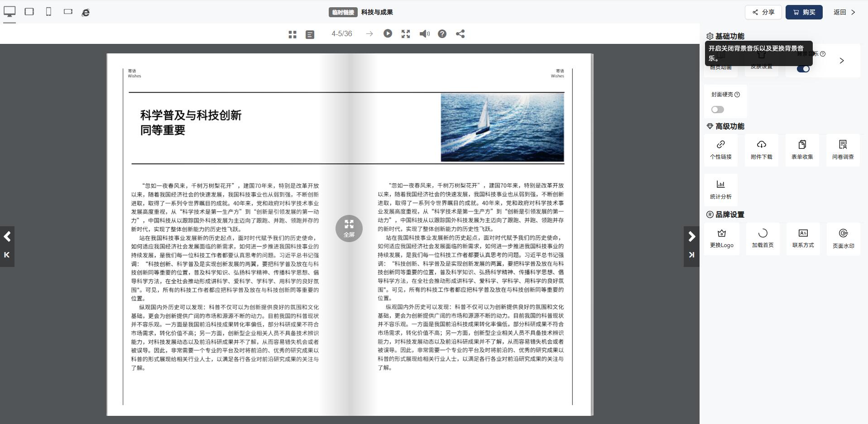Expand more basic functions with arrow
Image resolution: width=868 pixels, height=424 pixels.
pyautogui.click(x=842, y=61)
